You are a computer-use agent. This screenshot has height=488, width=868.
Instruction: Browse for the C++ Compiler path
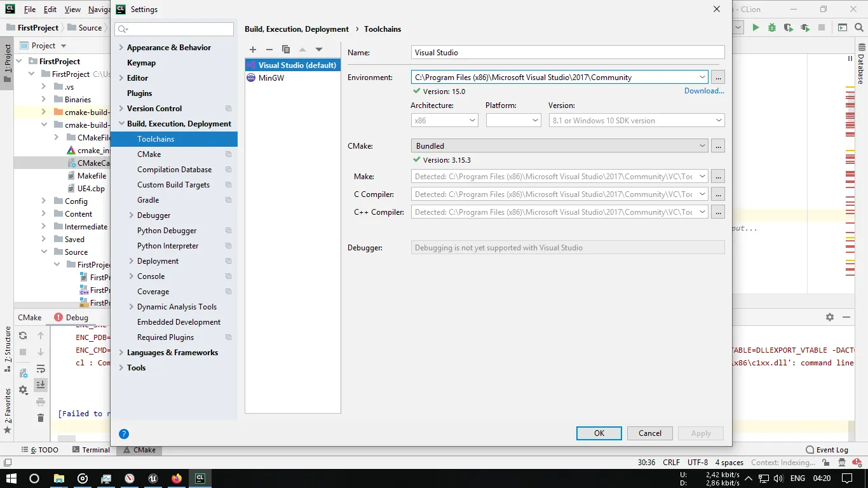click(718, 212)
